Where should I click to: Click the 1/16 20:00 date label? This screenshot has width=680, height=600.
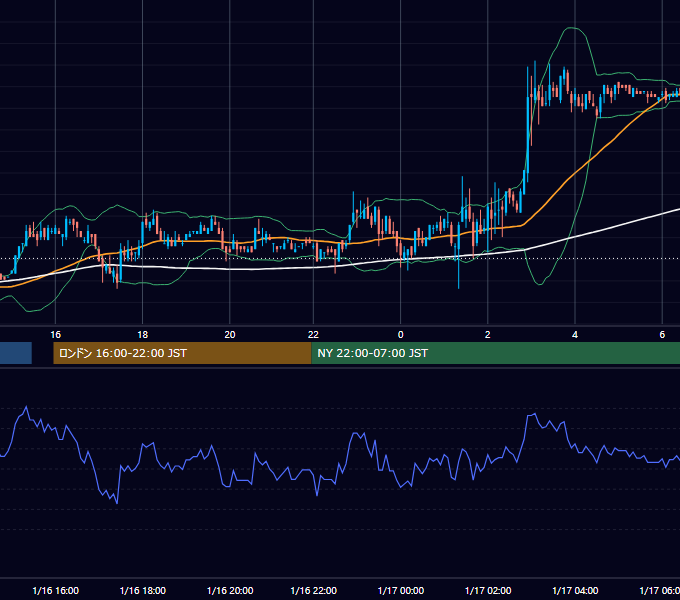coord(230,590)
